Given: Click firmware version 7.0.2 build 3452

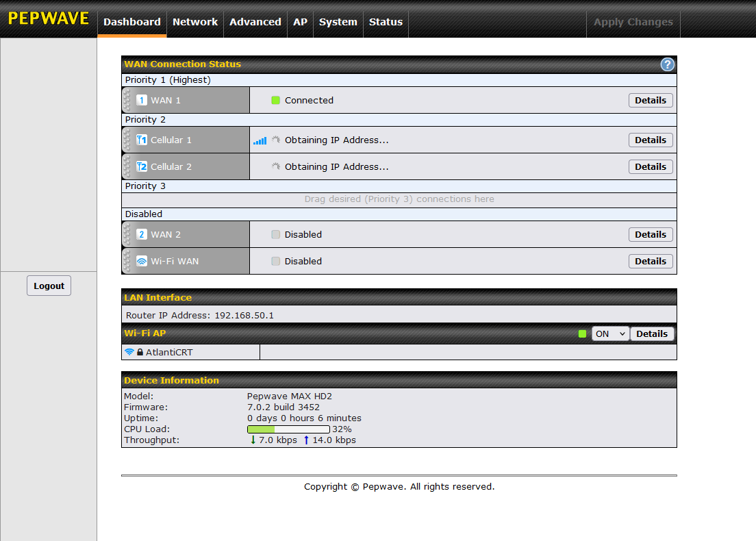Looking at the screenshot, I should pyautogui.click(x=283, y=407).
